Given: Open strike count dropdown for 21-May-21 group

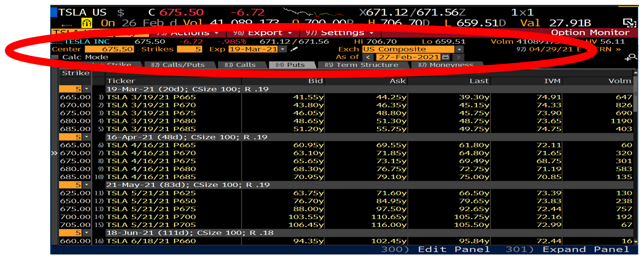Looking at the screenshot, I should coord(87,185).
